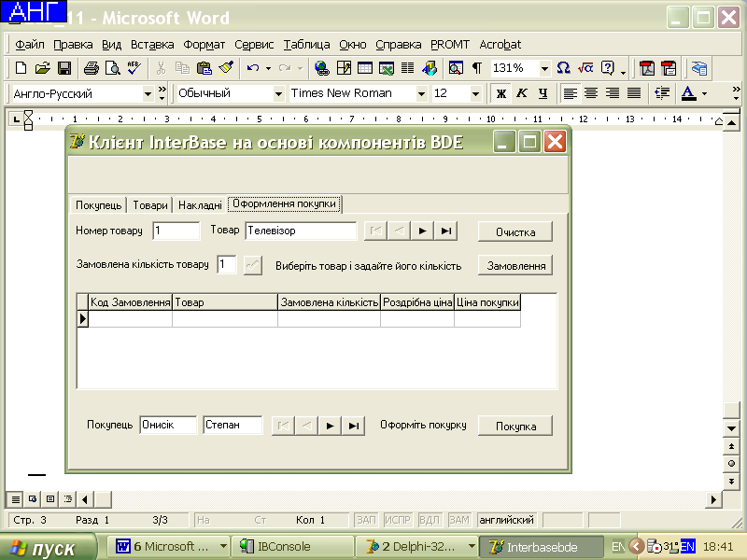Insert a symbol with the Omega icon
Screen dimensions: 747x560
pos(564,68)
